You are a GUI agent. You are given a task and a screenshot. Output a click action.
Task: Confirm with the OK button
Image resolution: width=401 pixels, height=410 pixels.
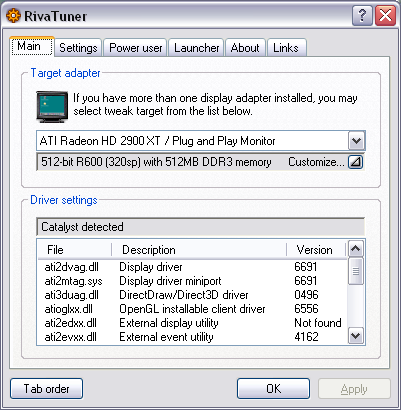click(x=273, y=389)
